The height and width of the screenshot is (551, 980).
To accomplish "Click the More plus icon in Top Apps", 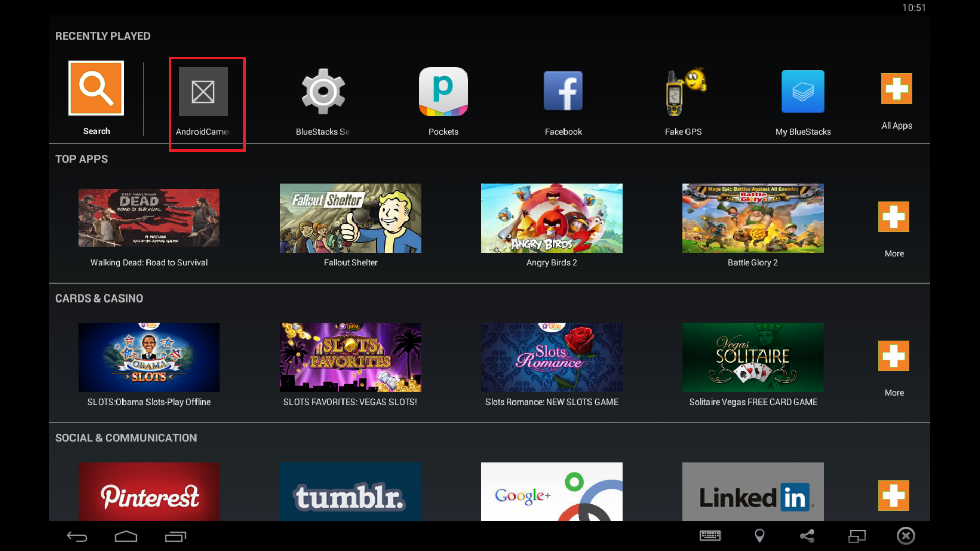I will [x=894, y=216].
